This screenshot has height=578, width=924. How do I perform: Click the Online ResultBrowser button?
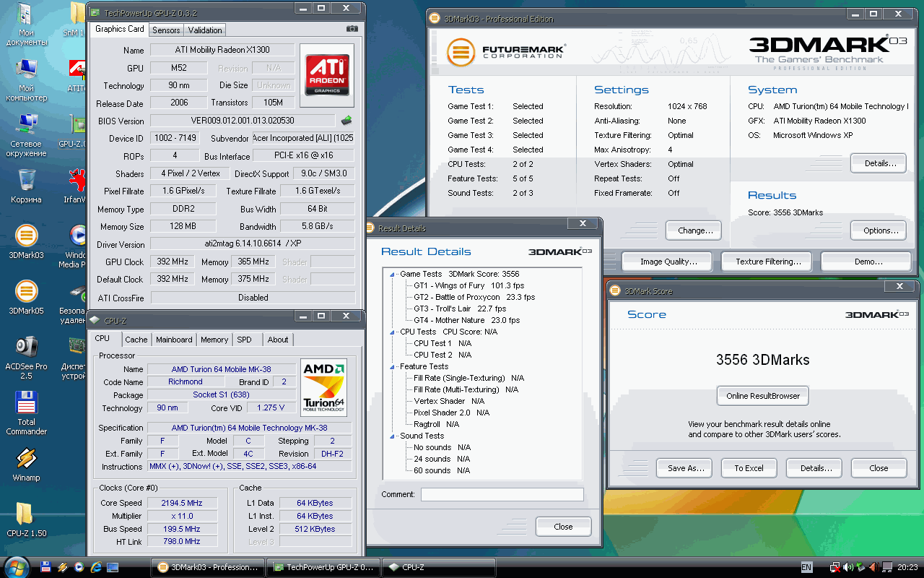click(762, 396)
